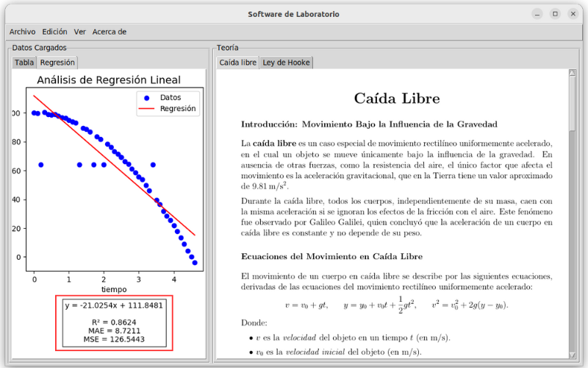Open the Acerca de menu

click(110, 32)
